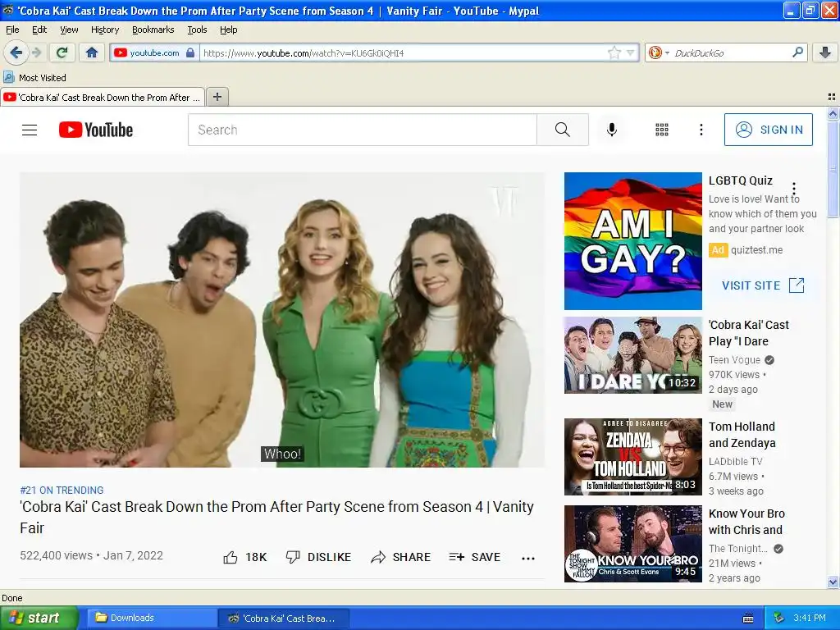Viewport: 840px width, 630px height.
Task: Expand the URL bar history dropdown arrow
Action: tap(631, 52)
